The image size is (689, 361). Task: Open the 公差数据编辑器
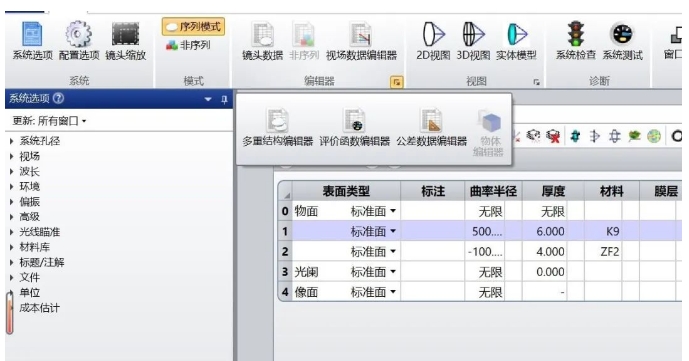pos(432,127)
